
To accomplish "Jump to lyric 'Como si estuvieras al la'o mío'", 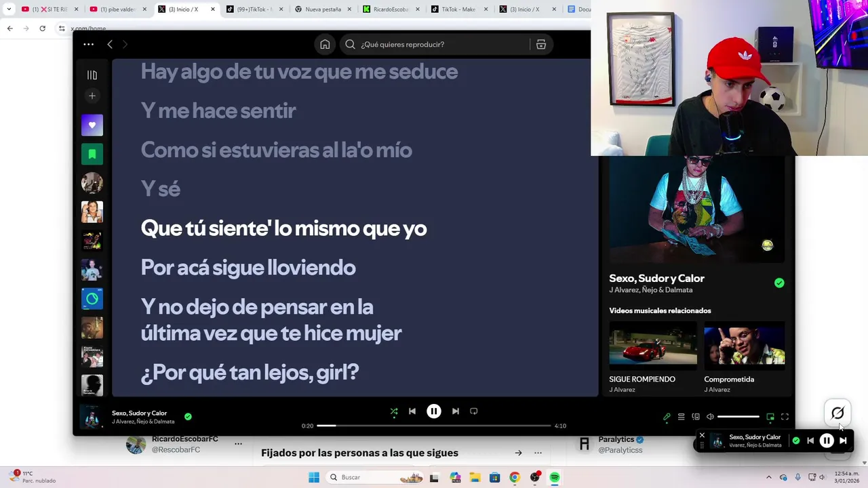I will tap(276, 150).
